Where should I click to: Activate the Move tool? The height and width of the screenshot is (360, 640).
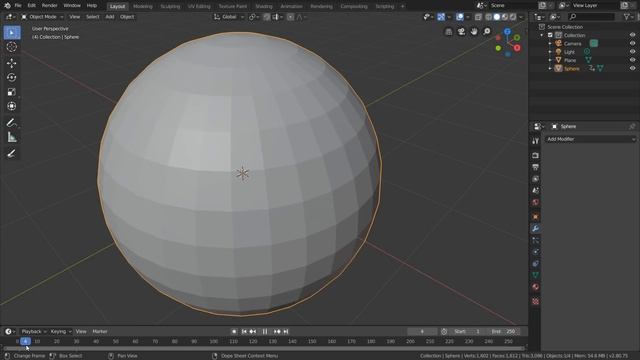[x=12, y=63]
